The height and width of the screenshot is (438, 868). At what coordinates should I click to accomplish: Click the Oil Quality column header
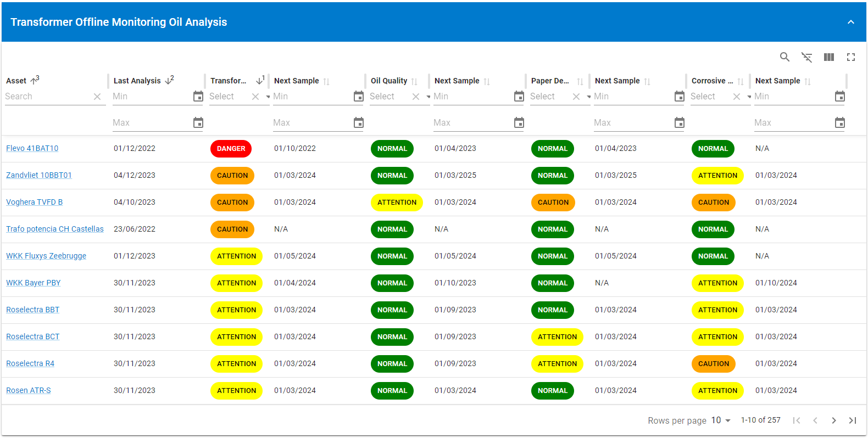(389, 81)
